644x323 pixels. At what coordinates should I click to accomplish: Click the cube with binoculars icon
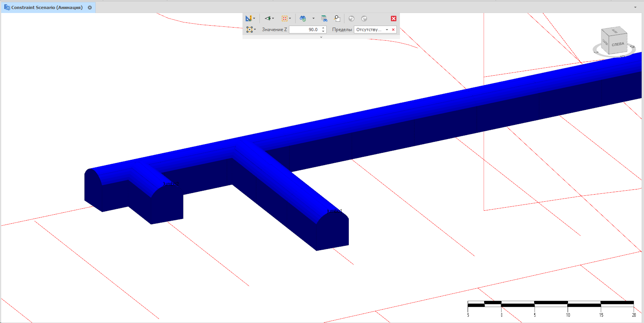click(x=324, y=19)
